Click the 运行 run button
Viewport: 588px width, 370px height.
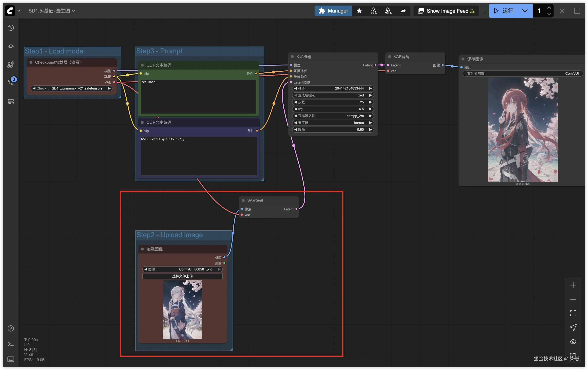(504, 11)
